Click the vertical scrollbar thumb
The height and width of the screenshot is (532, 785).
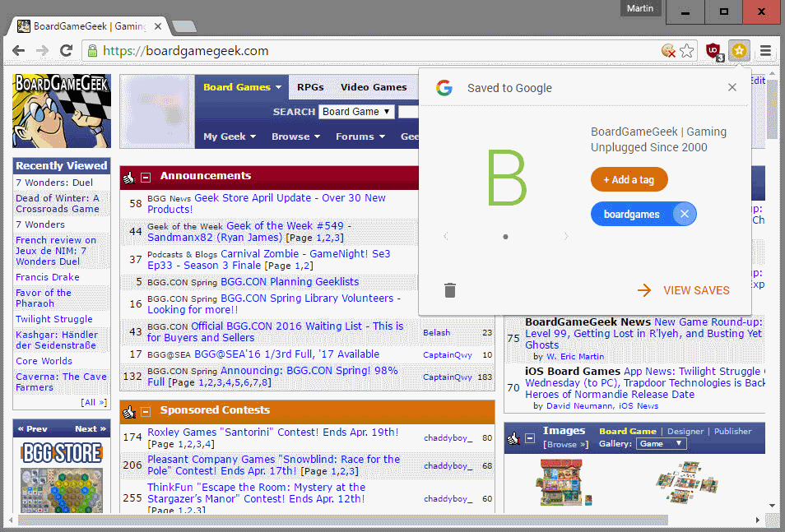coord(772,109)
